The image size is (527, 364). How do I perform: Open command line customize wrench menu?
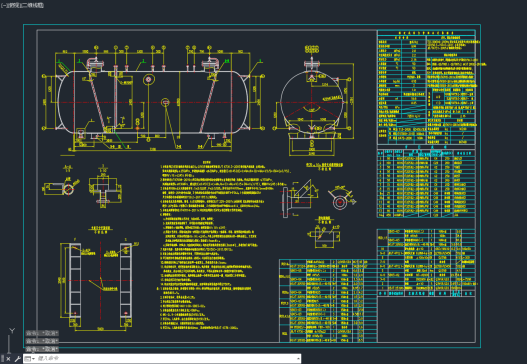pyautogui.click(x=17, y=359)
